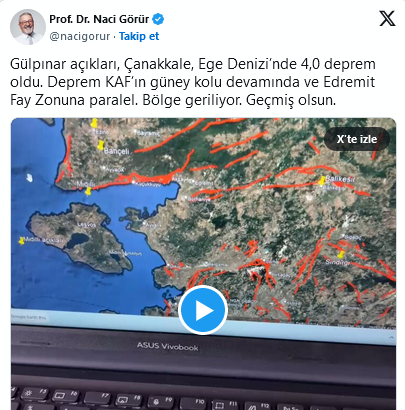Click the yellow pin at Bahçeli

click(x=100, y=145)
